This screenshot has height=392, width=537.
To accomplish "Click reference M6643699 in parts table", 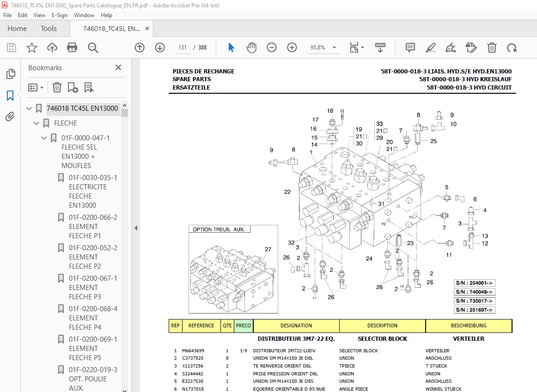I will [193, 350].
